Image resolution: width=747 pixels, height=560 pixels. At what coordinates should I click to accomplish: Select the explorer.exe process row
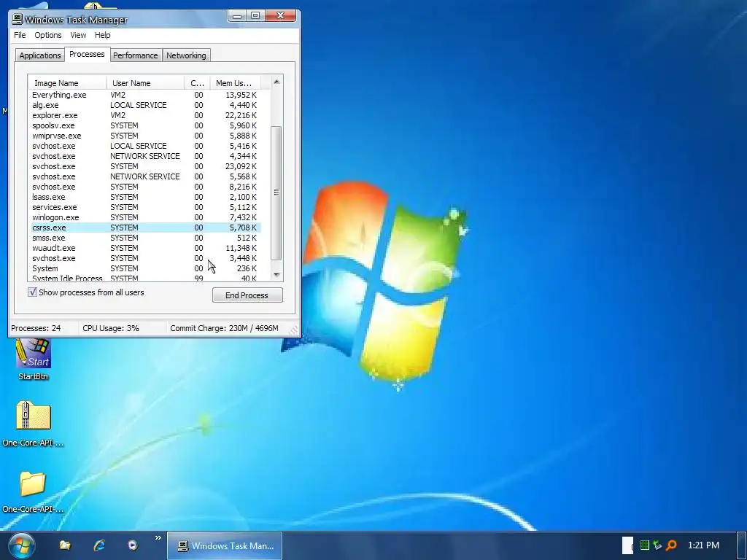146,115
